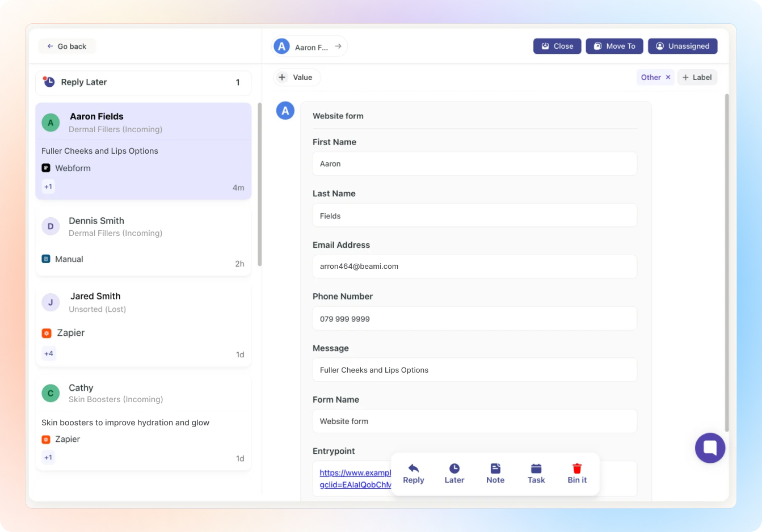Add a note with the Note action
The image size is (762, 532).
pyautogui.click(x=495, y=474)
